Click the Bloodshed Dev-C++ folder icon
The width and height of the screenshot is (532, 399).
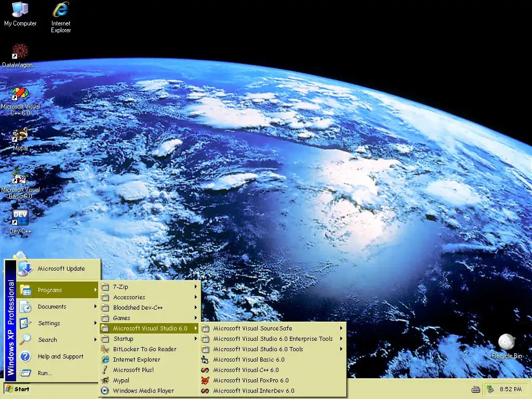point(105,308)
